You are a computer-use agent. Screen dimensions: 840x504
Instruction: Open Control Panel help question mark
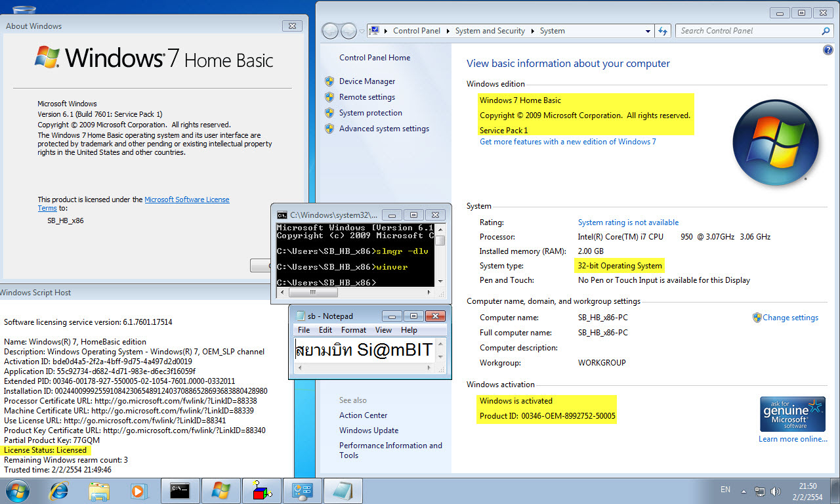click(x=828, y=50)
